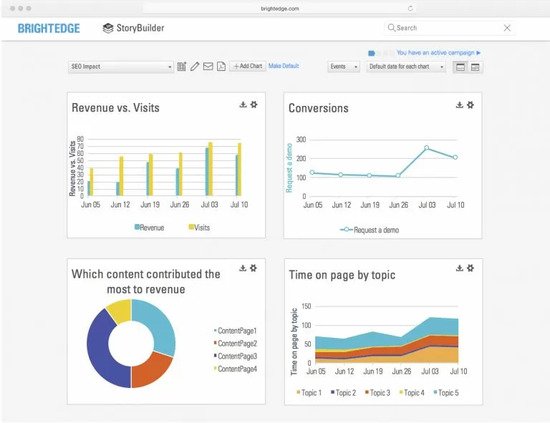Toggle Revenue series in legend
Image resolution: width=550 pixels, height=423 pixels.
149,228
